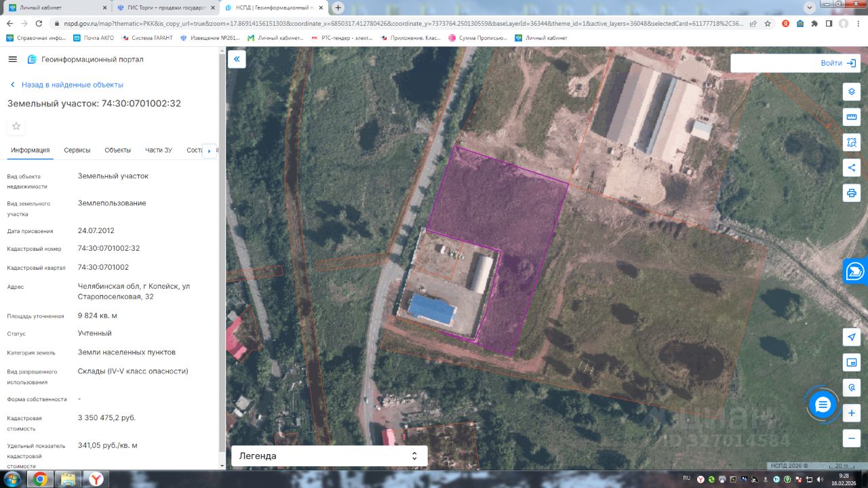This screenshot has height=488, width=868.
Task: Activate the area selection search tool
Action: click(852, 142)
